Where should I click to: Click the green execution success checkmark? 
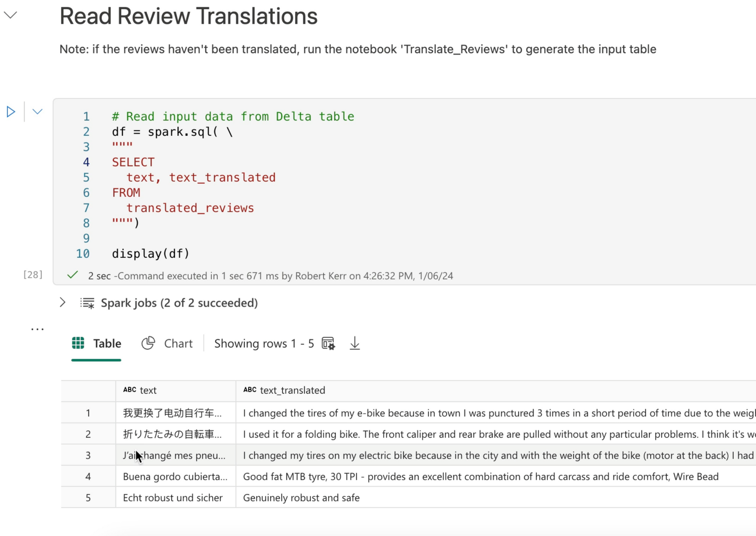click(x=73, y=275)
